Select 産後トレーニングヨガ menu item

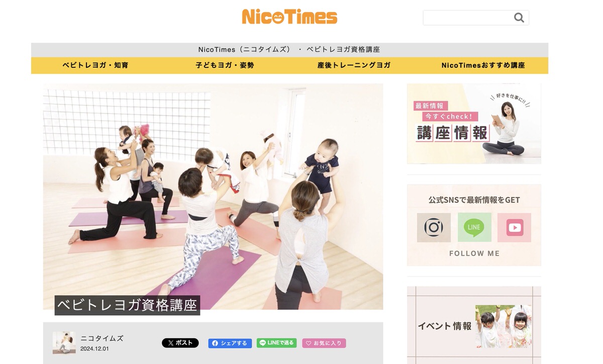[354, 65]
